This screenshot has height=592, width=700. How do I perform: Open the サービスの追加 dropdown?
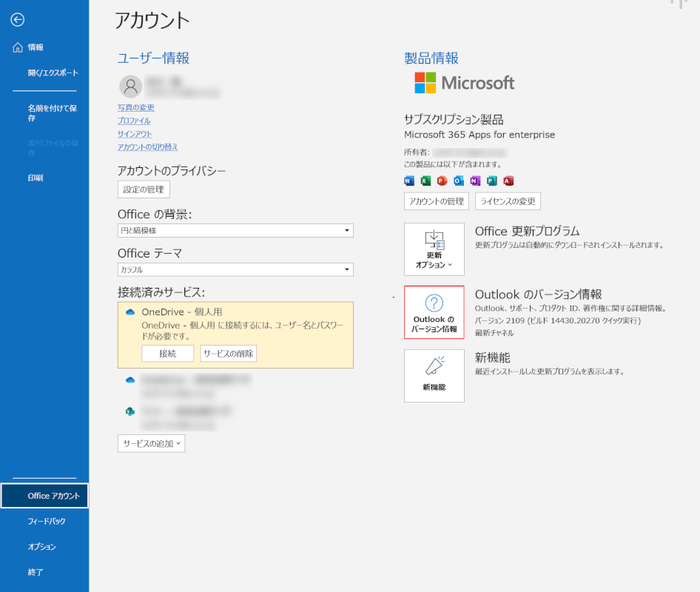[x=151, y=443]
